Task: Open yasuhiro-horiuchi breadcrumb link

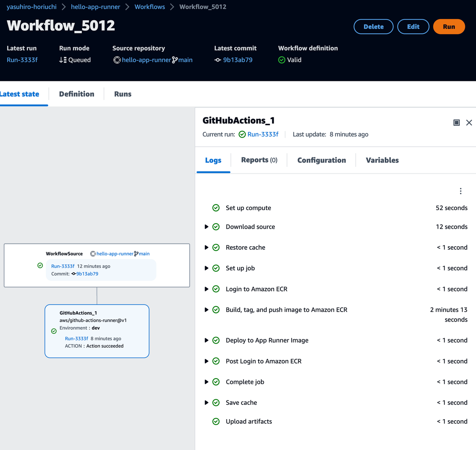Action: tap(32, 7)
